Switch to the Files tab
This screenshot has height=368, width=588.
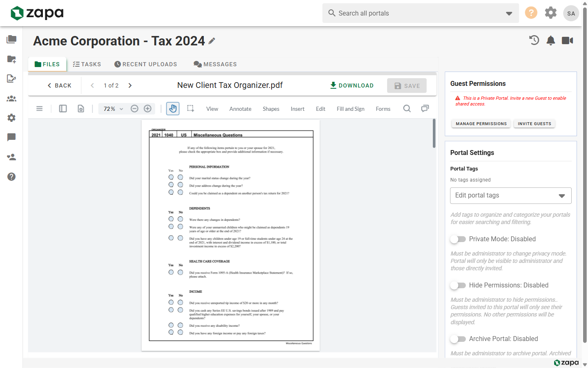point(47,64)
